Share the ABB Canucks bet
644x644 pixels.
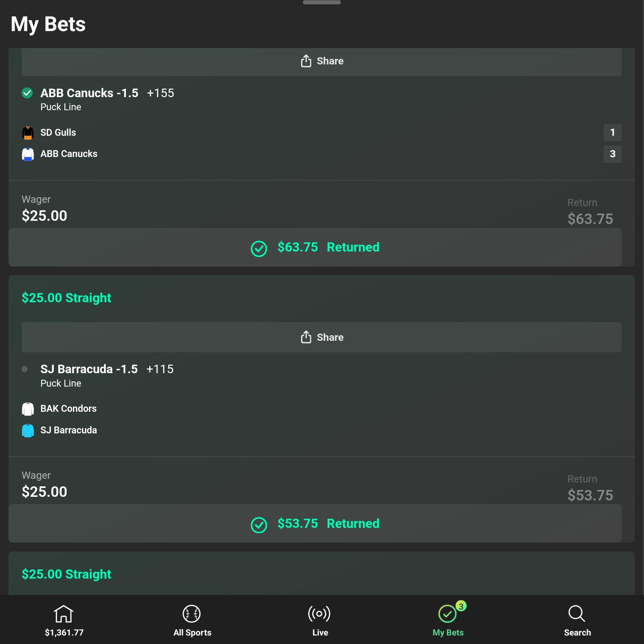tap(321, 61)
